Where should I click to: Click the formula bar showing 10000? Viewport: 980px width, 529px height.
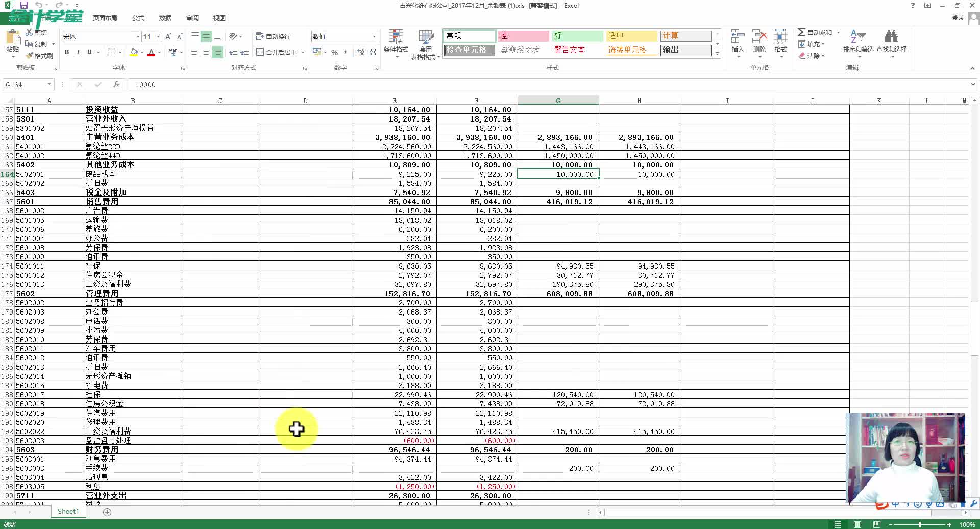[549, 84]
